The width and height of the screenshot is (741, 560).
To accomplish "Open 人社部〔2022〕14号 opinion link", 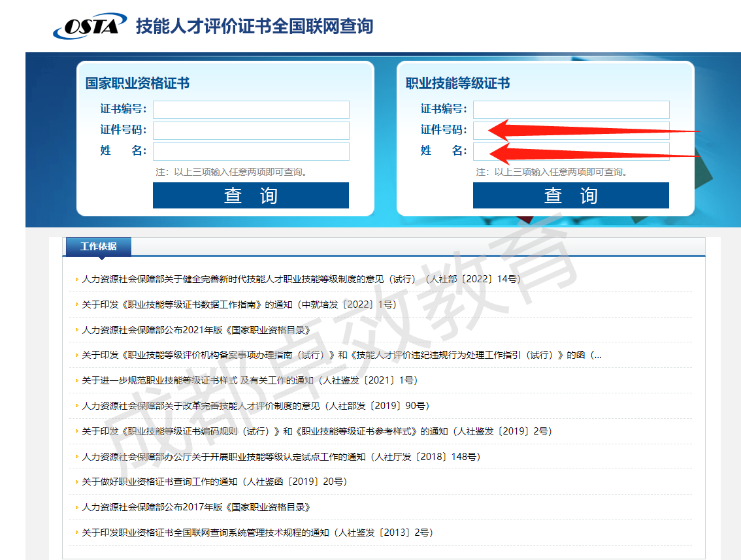I will point(301,279).
